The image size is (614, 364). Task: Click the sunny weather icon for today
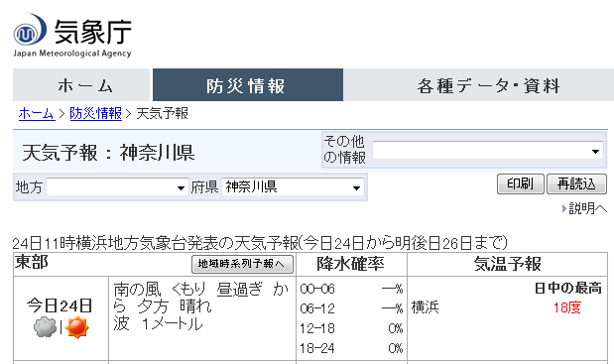[x=77, y=327]
